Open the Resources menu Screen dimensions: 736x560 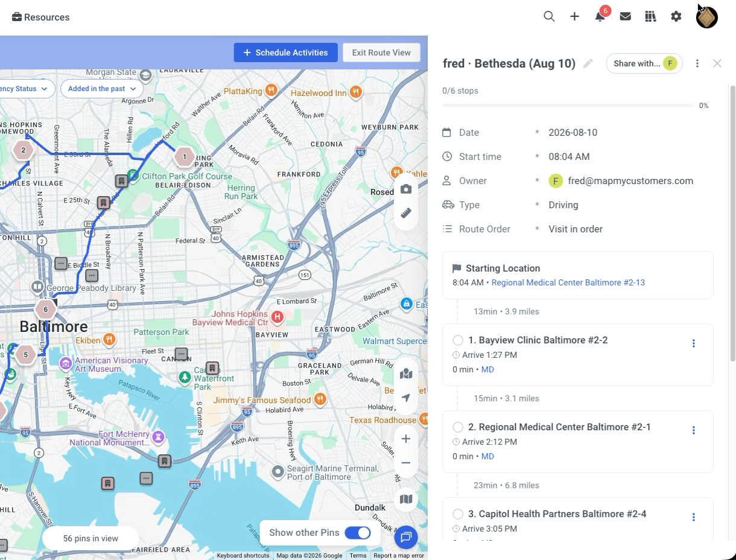click(x=41, y=17)
